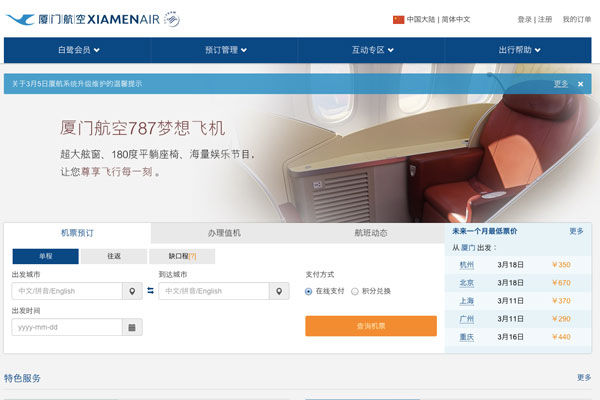The width and height of the screenshot is (600, 400).
Task: Choose 往返 trip type
Action: point(114,256)
